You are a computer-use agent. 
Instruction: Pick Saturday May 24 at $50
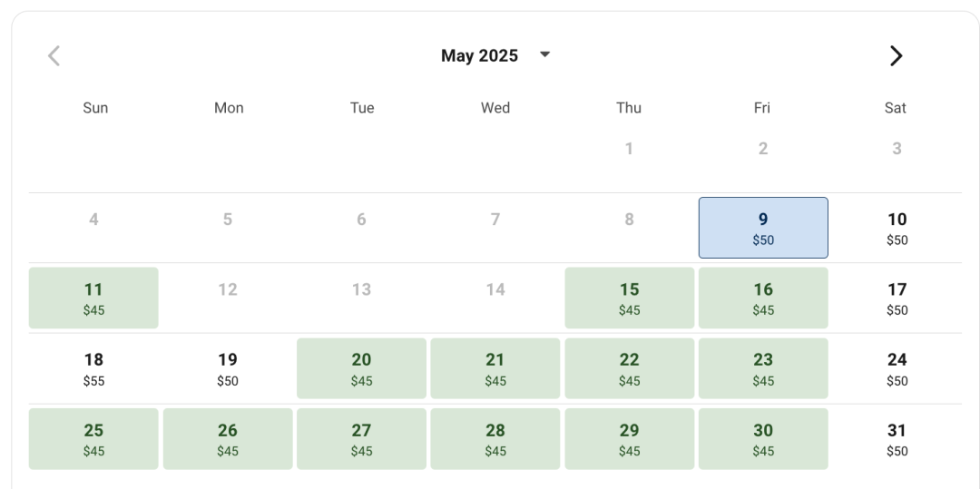[897, 368]
